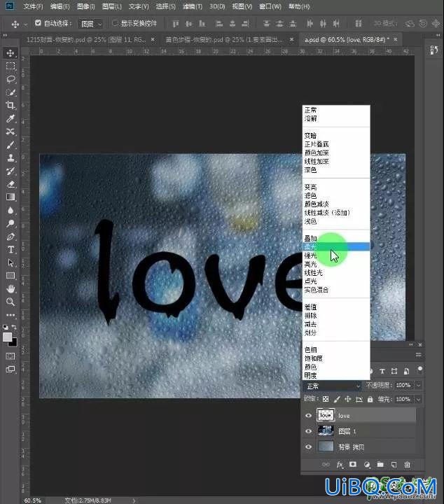Select the Move tool in the toolbox

click(11, 53)
